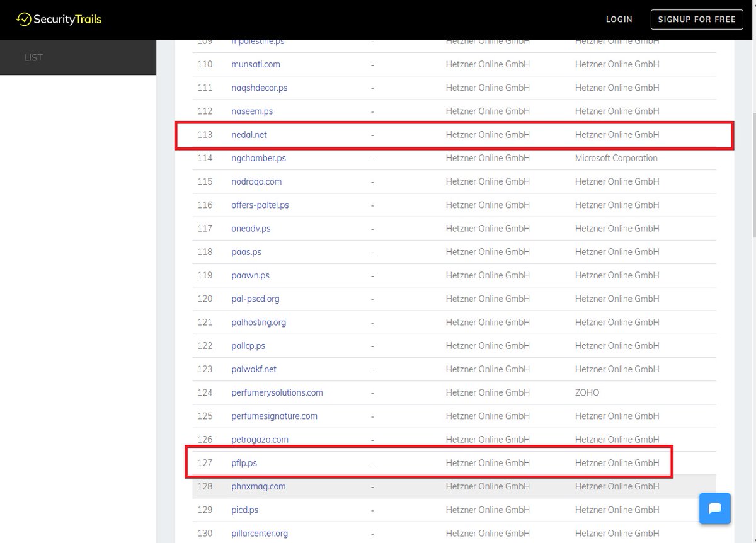This screenshot has width=756, height=543.
Task: Open the pal-pscd.org domain link
Action: [255, 299]
